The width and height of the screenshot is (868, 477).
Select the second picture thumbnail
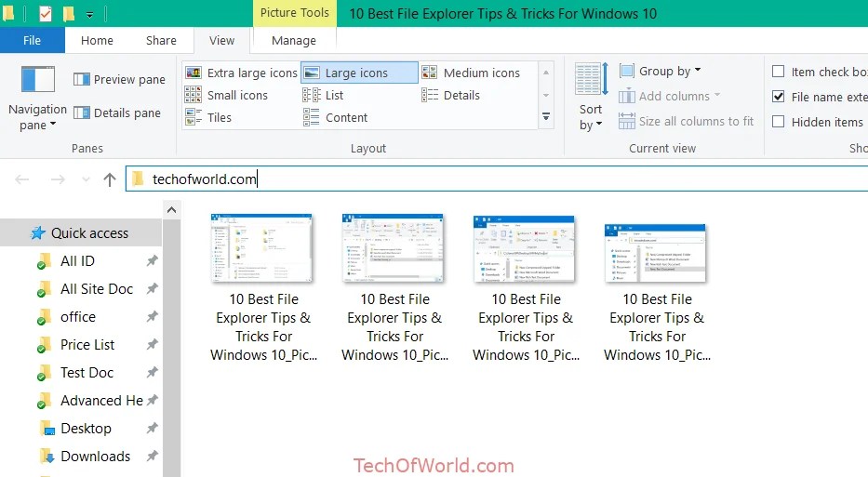393,248
